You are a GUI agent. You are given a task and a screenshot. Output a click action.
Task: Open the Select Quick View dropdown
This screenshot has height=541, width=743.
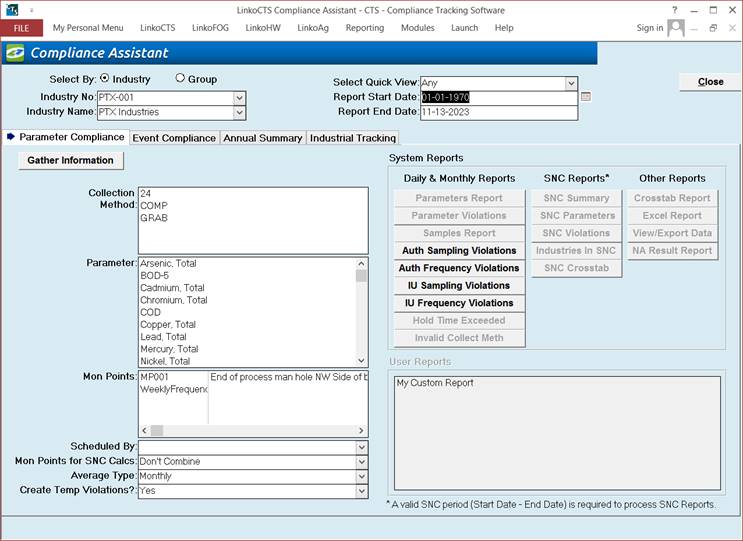[x=571, y=83]
